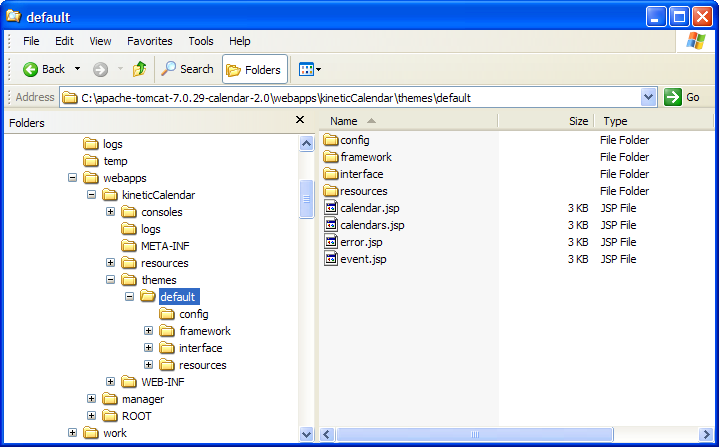Select the manager folder icon in tree
The image size is (719, 447).
[x=110, y=399]
